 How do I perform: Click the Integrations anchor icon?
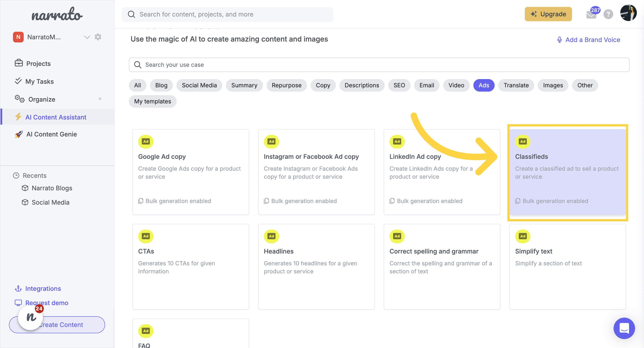coord(18,289)
